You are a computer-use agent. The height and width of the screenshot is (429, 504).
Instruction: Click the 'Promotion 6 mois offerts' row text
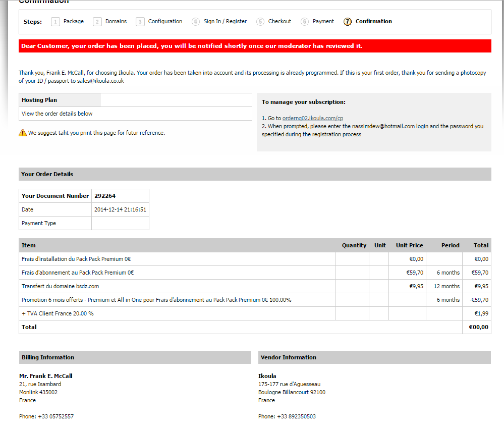click(156, 300)
